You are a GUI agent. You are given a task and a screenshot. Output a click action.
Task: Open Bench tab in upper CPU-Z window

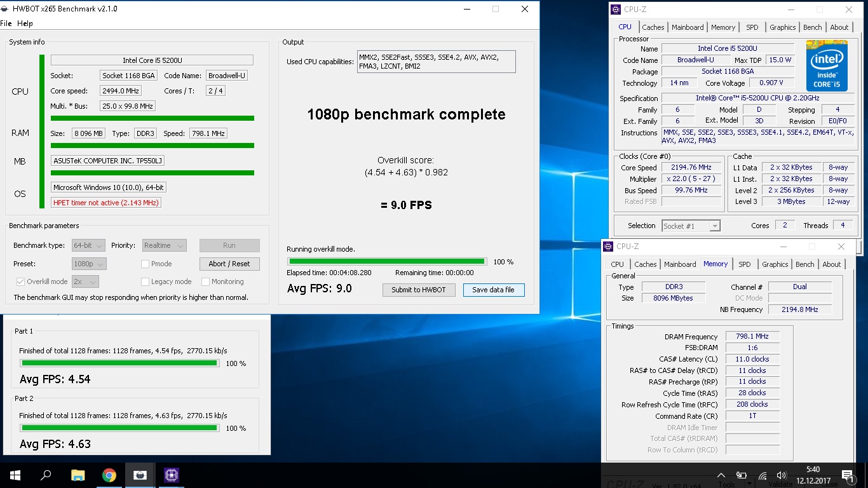(813, 27)
